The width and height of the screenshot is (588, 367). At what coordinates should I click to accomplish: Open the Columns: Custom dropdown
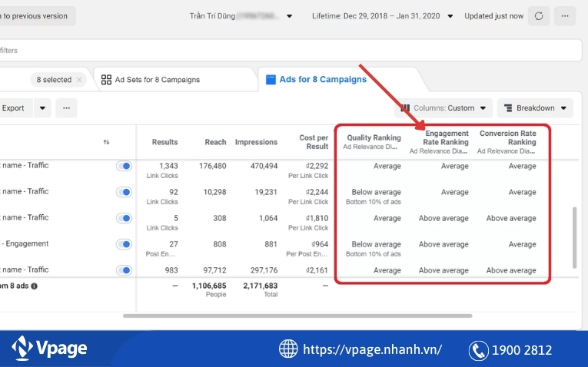443,107
